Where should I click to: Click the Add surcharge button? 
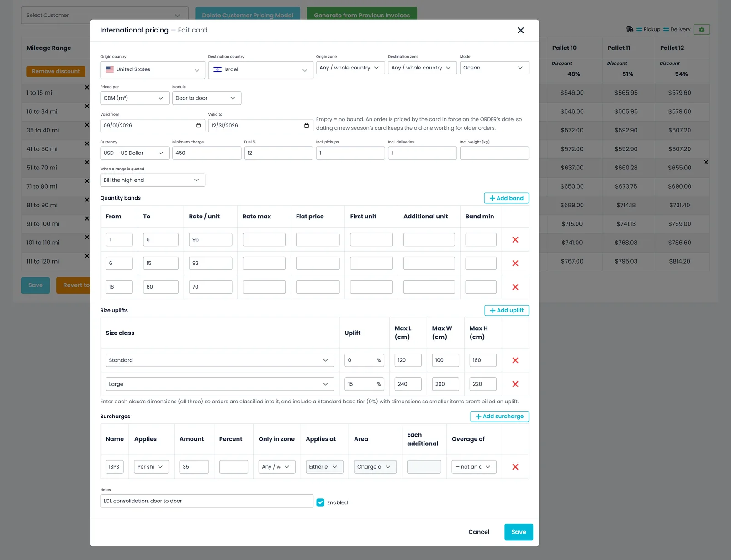[x=499, y=417]
